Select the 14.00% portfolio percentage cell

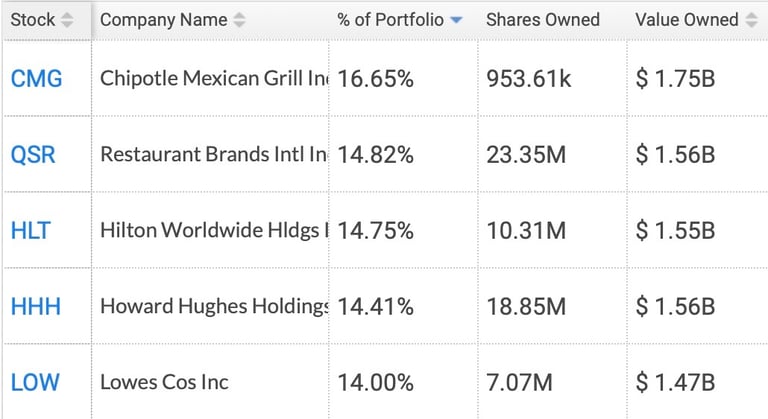point(376,382)
